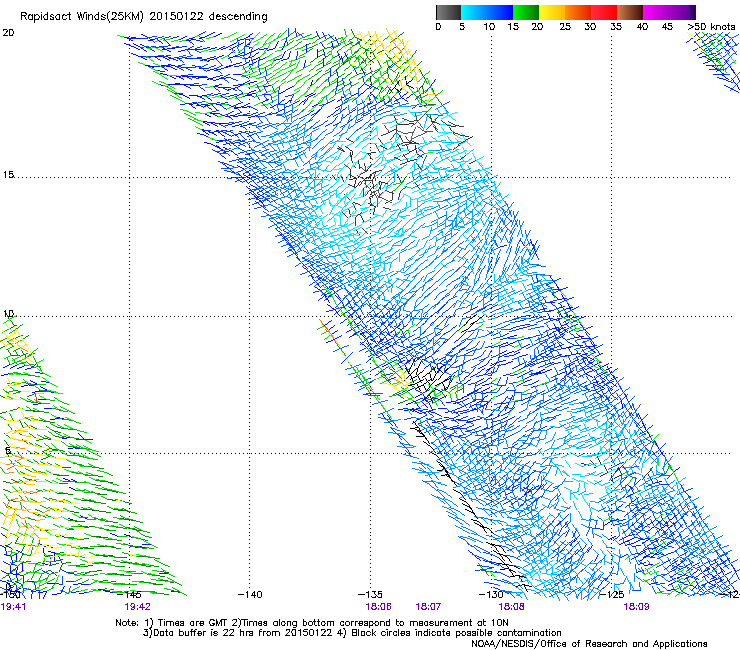Click the '19:42' purple time stamp
The height and width of the screenshot is (650, 740).
[x=137, y=607]
